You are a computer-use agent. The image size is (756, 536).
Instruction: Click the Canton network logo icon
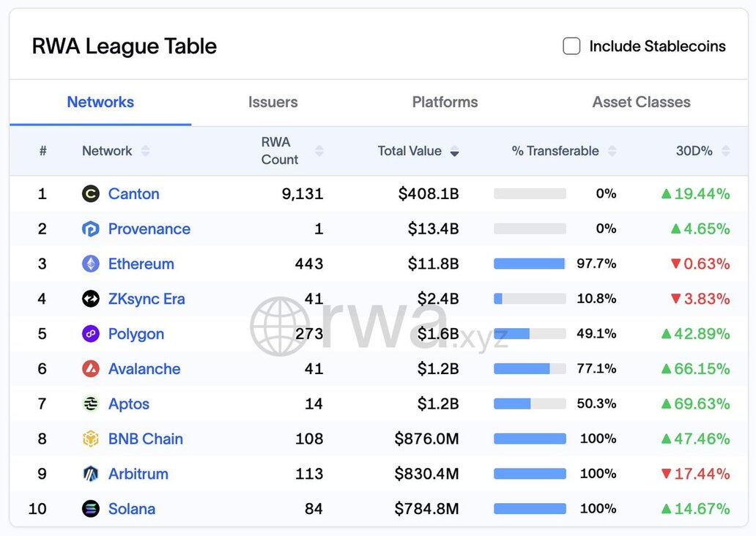pyautogui.click(x=91, y=194)
